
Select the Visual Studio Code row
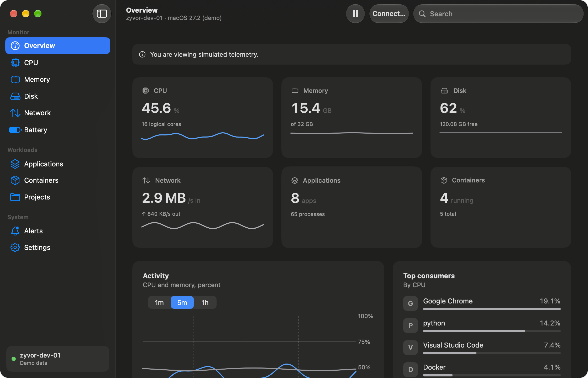482,348
